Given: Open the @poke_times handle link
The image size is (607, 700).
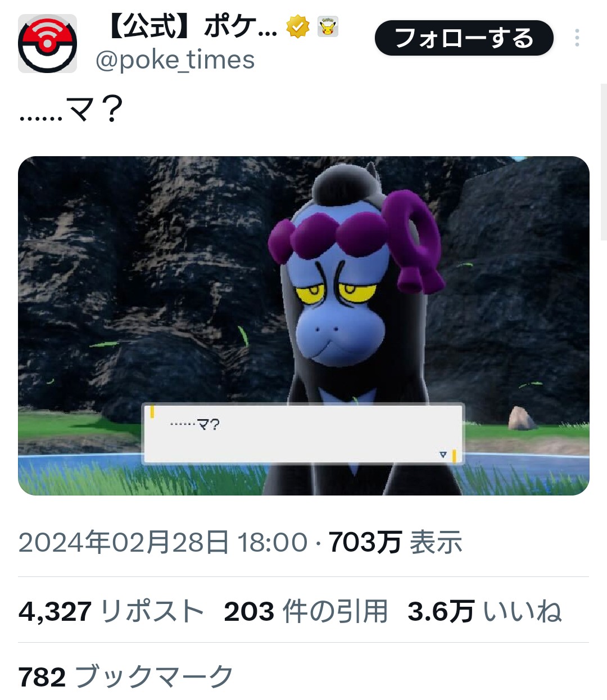Looking at the screenshot, I should pos(175,60).
